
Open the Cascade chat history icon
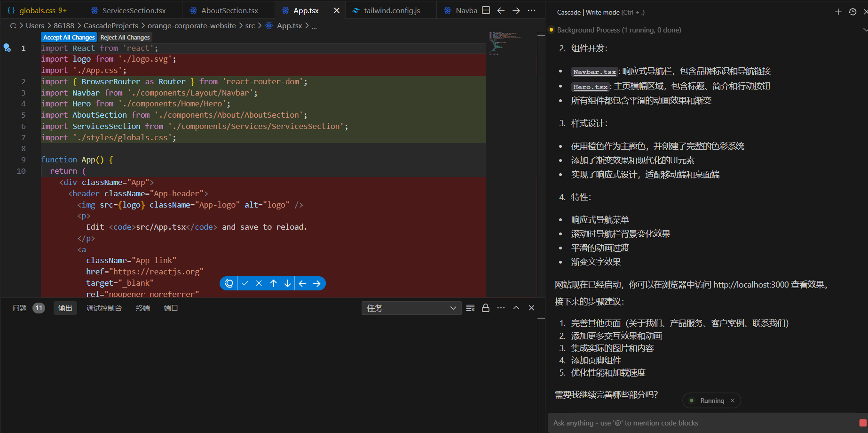[x=852, y=12]
